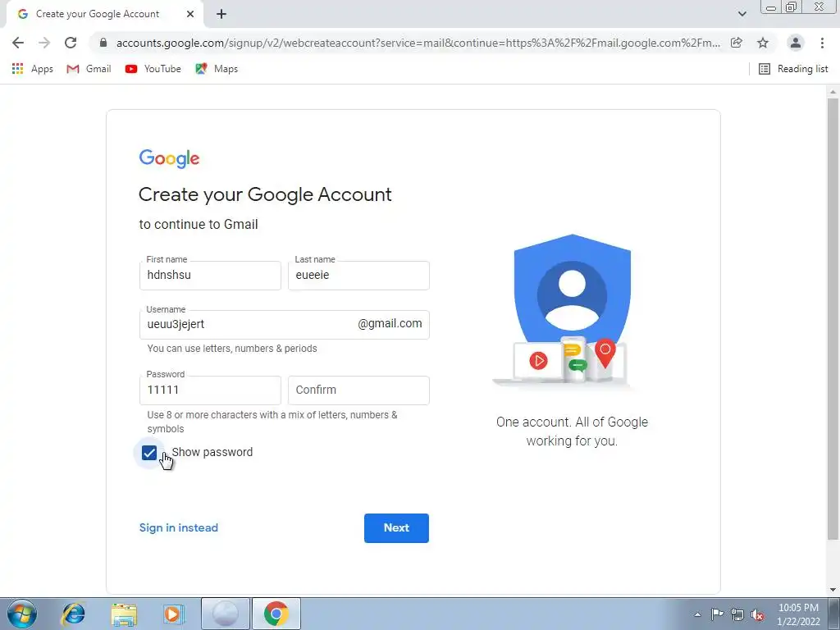Click the Last name field
840x630 pixels.
point(358,276)
